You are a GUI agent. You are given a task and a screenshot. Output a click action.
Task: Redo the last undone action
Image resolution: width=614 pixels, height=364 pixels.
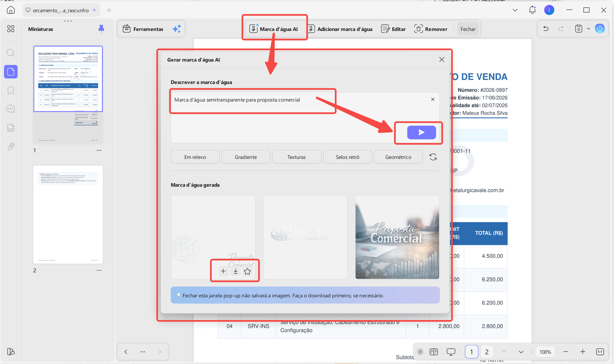pos(561,29)
